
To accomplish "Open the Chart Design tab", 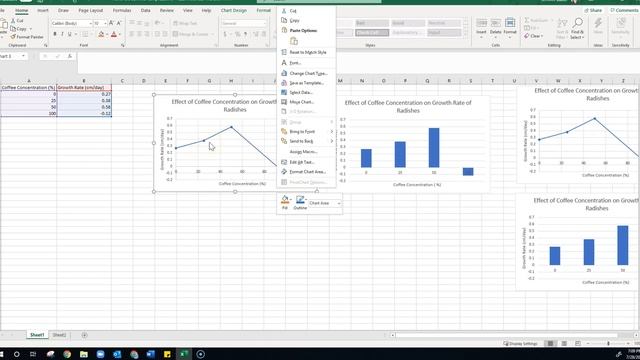I will pos(234,10).
